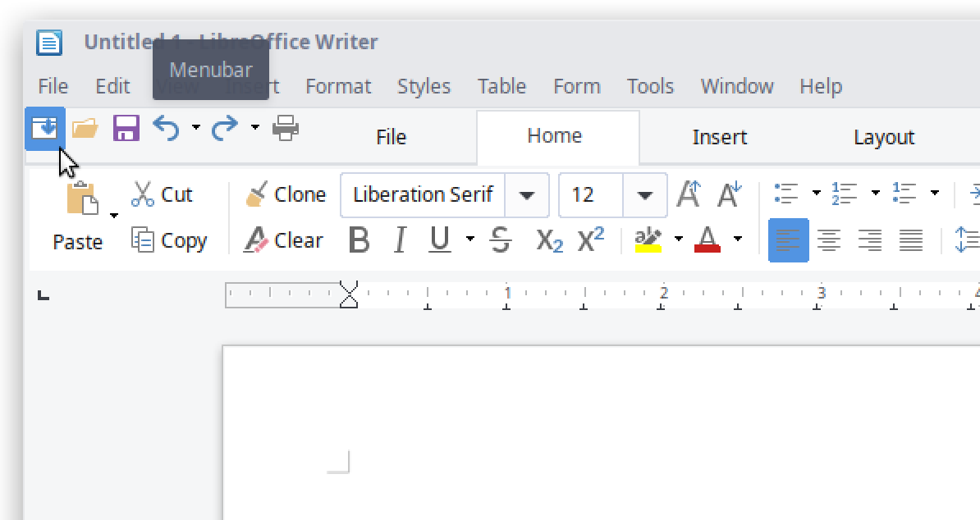Click the Paste clipboard icon
Image resolution: width=980 pixels, height=520 pixels.
[81, 198]
